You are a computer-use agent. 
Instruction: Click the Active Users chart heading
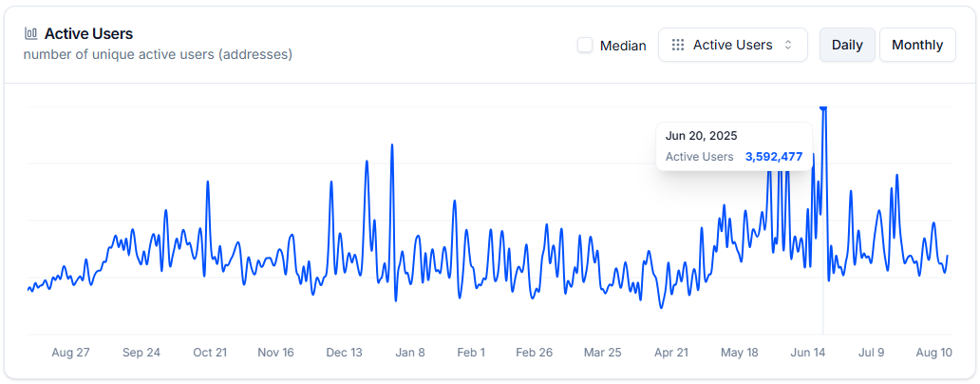coord(88,33)
